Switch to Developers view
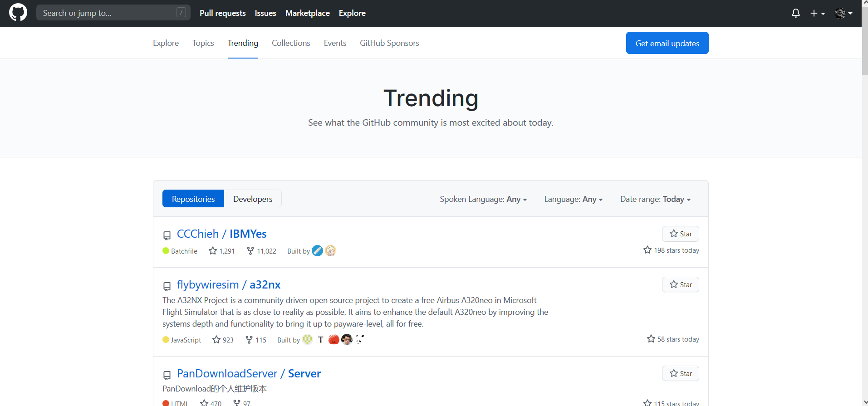Screen dimensions: 868x406 [253, 199]
